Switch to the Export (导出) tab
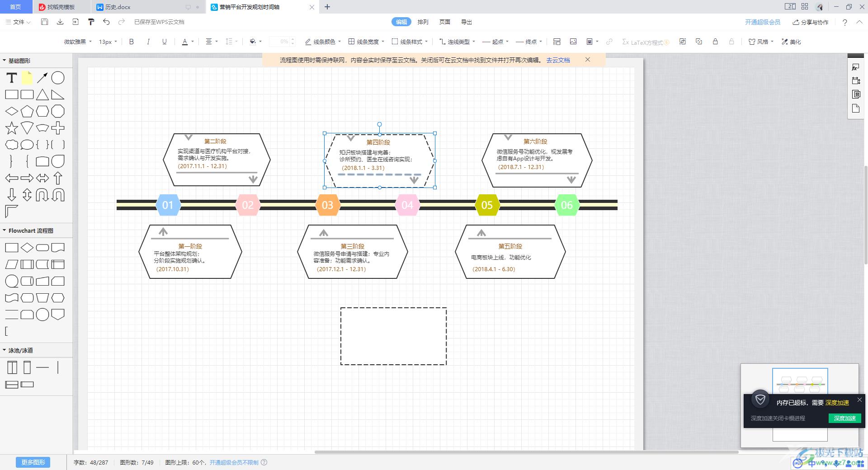The width and height of the screenshot is (868, 470). (467, 22)
